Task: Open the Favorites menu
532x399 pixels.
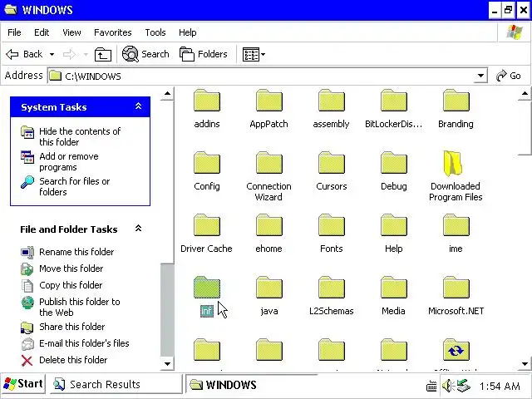Action: pos(113,32)
